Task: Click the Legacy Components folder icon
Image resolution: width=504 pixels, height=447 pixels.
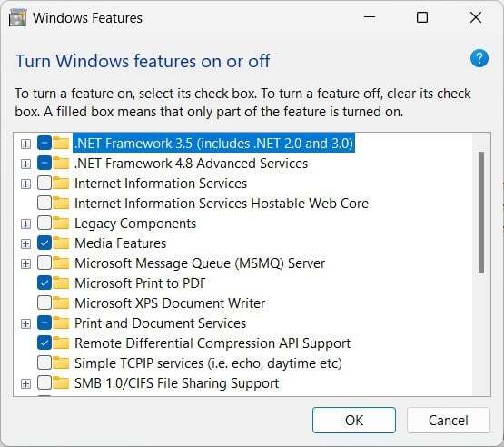Action: pyautogui.click(x=61, y=223)
